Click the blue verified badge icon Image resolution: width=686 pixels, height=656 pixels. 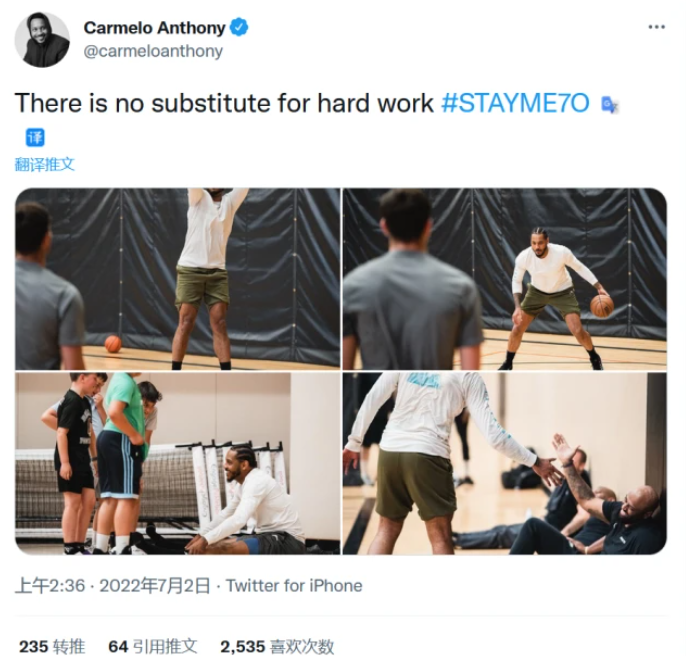click(239, 28)
